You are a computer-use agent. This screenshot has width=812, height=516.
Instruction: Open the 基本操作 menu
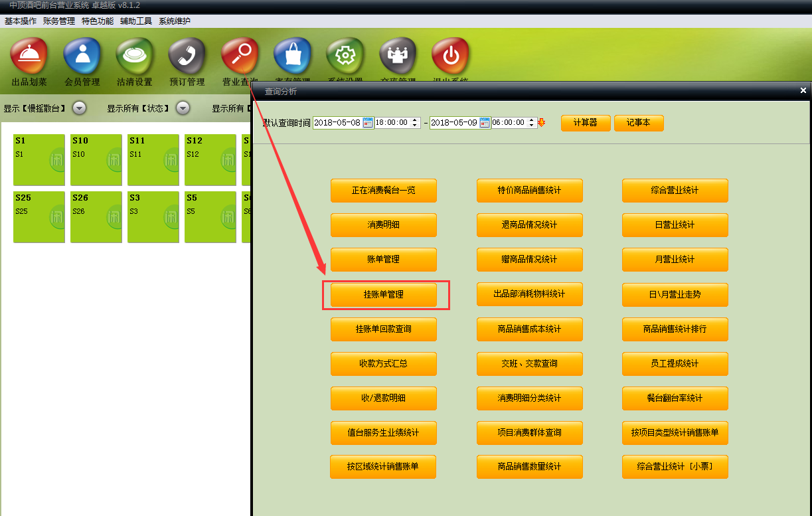21,21
